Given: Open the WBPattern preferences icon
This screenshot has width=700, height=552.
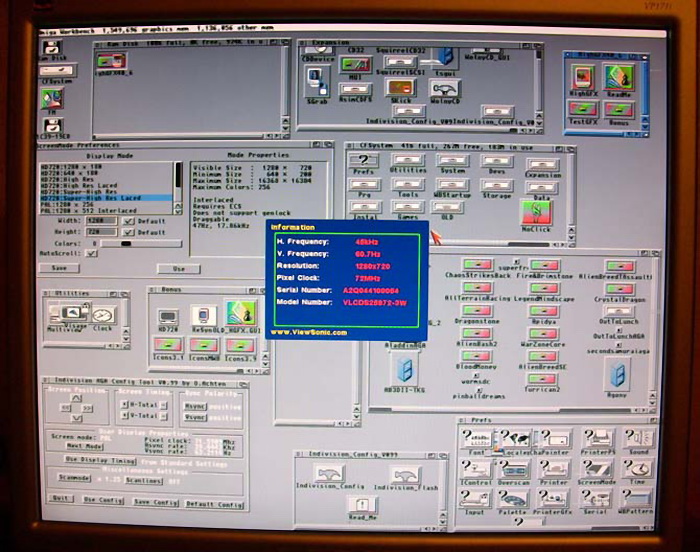Looking at the screenshot, I should point(635,498).
